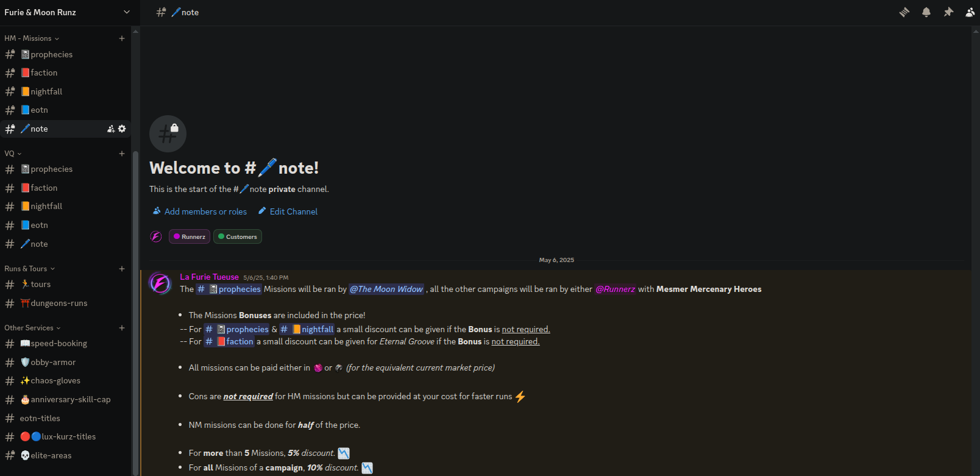Click @The Moon Widow mention
This screenshot has height=476, width=980.
click(386, 290)
